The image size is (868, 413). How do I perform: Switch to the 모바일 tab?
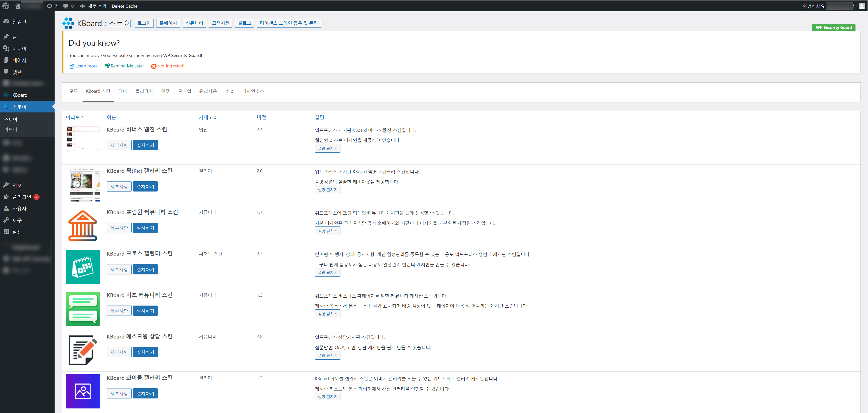184,91
